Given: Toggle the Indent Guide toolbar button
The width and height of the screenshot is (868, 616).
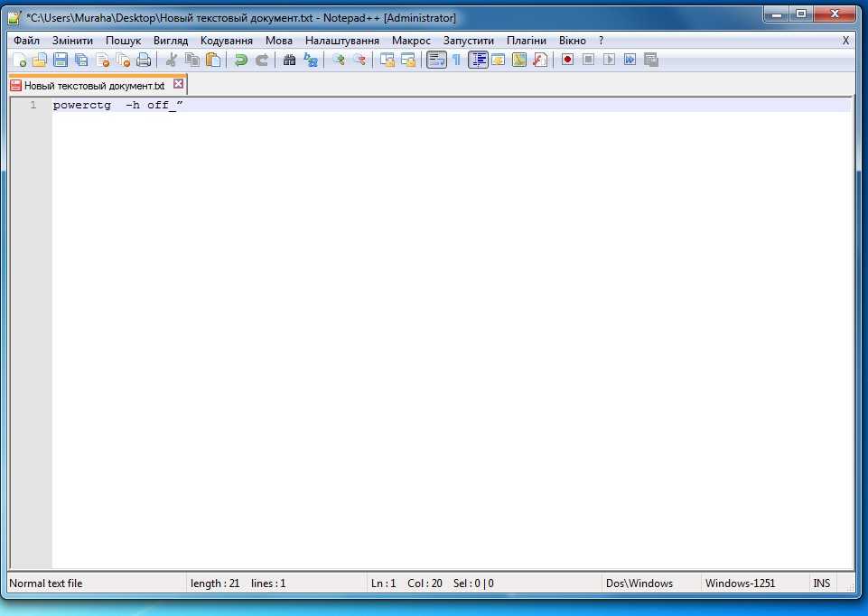Looking at the screenshot, I should coord(478,60).
